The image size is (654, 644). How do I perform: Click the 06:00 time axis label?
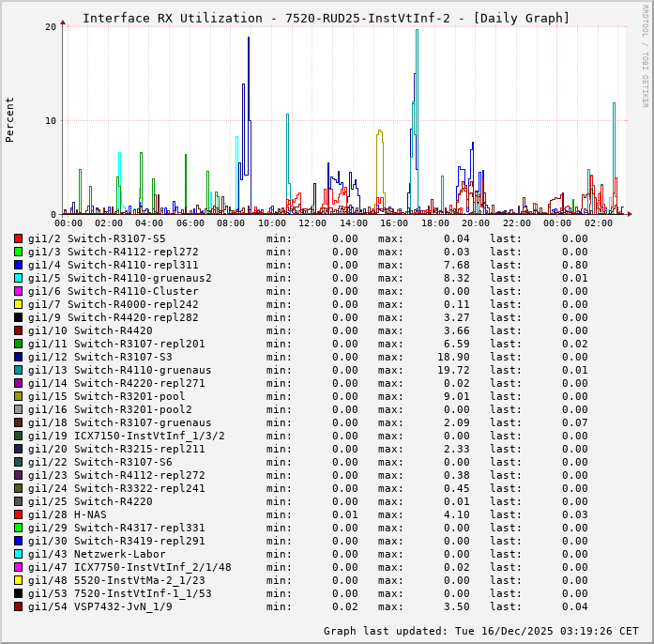click(x=190, y=223)
